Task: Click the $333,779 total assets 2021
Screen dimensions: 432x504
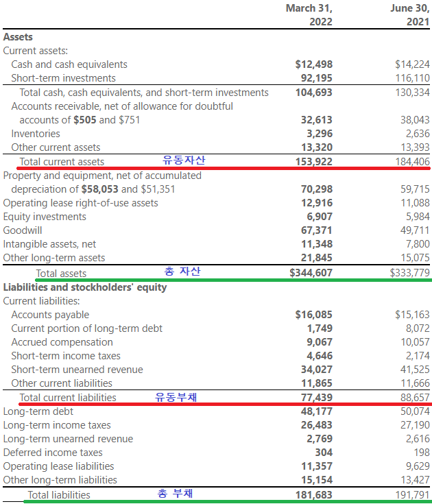Action: [410, 273]
